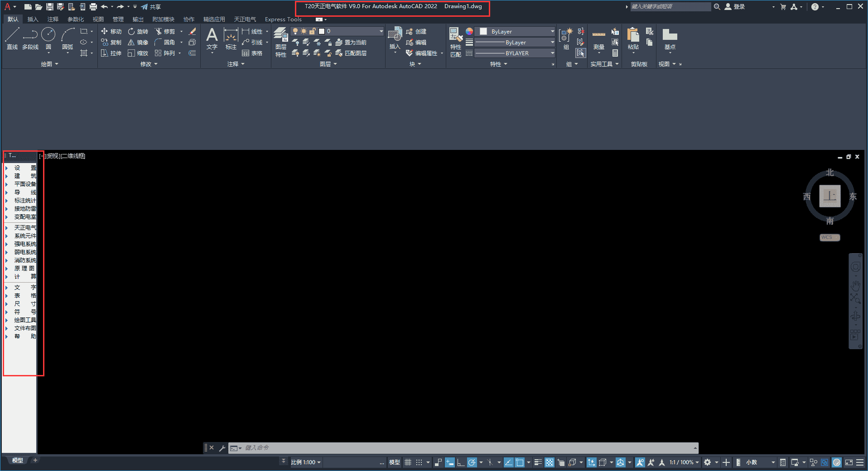
Task: Click the white layer color swatch
Action: point(322,31)
